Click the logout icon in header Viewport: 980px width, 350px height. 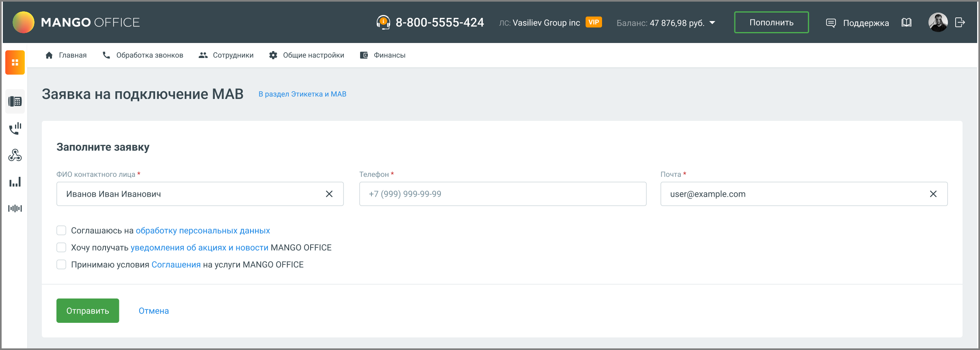click(960, 22)
